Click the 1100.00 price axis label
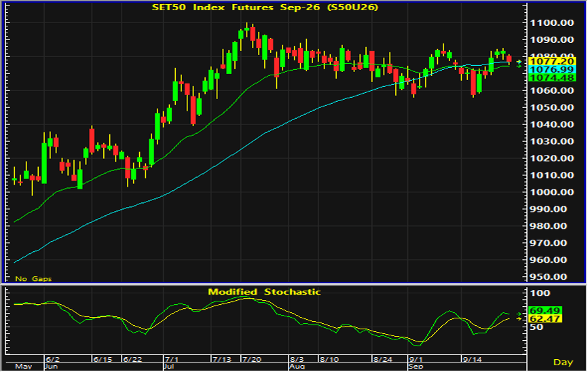 click(x=551, y=23)
